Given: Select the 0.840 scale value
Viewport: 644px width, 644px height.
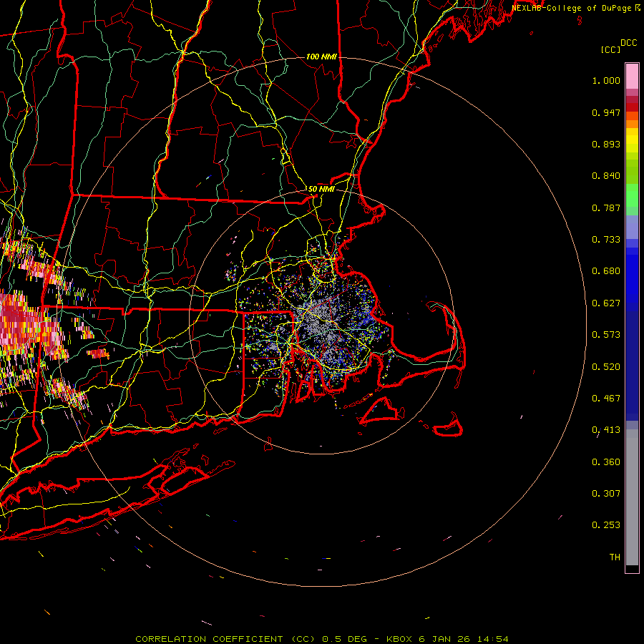Looking at the screenshot, I should [606, 176].
